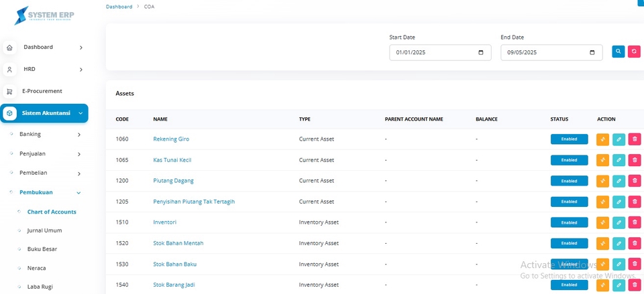
Task: Edit the Stok Bahan Baku account
Action: click(619, 265)
